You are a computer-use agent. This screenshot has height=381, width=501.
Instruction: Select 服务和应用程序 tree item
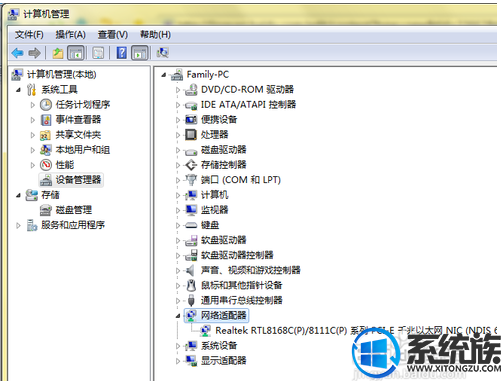tap(73, 225)
